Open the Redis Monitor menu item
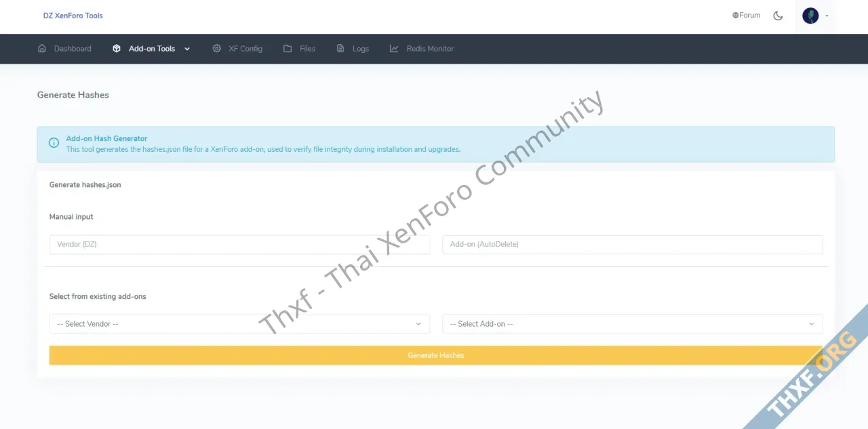Image resolution: width=868 pixels, height=429 pixels. pos(430,49)
